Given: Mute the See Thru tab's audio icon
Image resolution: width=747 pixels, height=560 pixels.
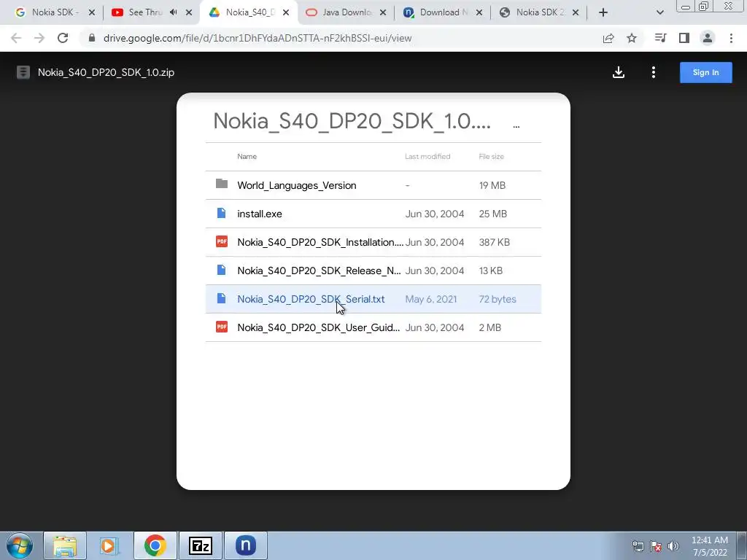Looking at the screenshot, I should pos(174,12).
